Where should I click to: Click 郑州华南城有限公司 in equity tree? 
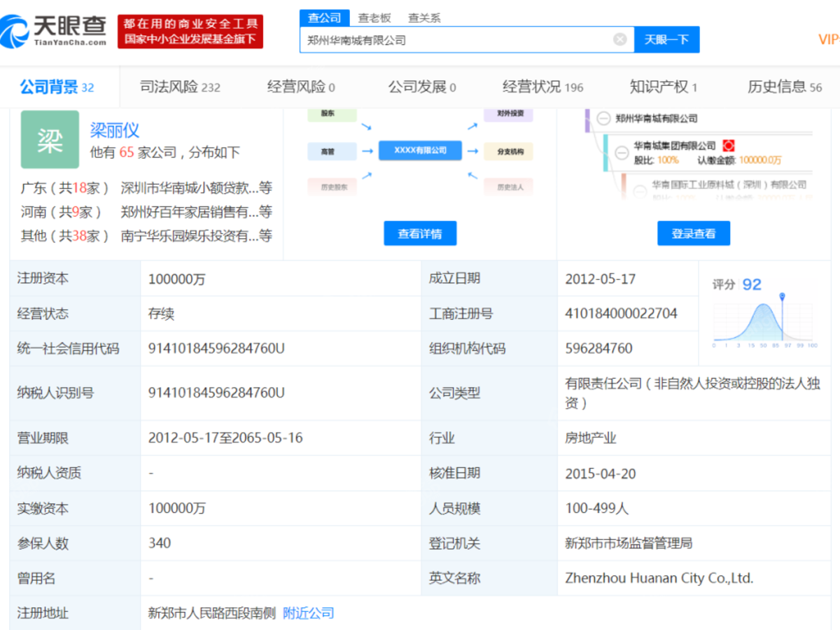point(657,118)
